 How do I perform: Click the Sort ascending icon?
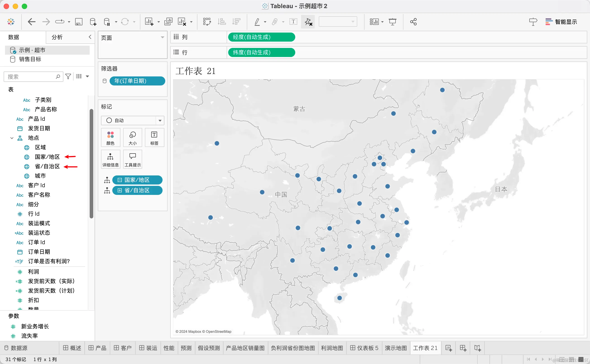tap(221, 22)
